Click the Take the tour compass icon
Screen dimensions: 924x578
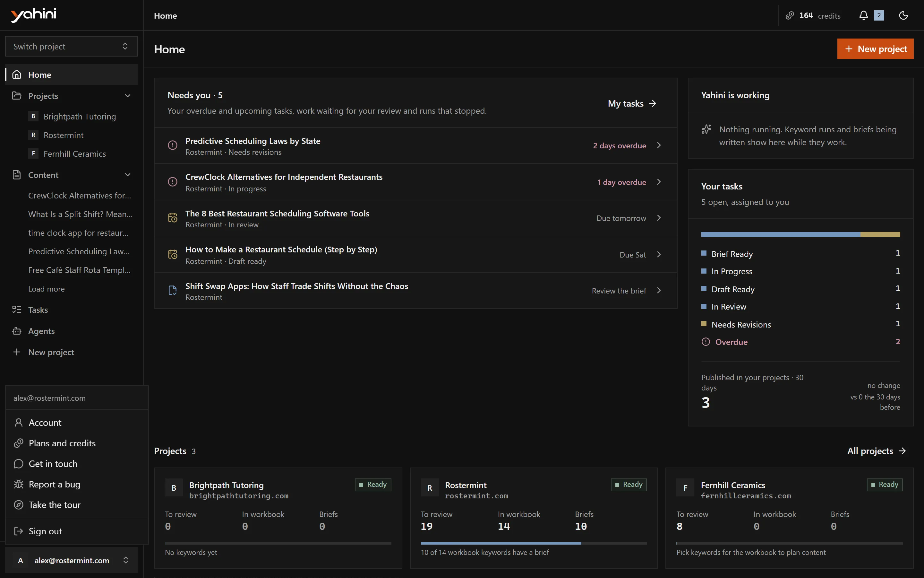[18, 505]
